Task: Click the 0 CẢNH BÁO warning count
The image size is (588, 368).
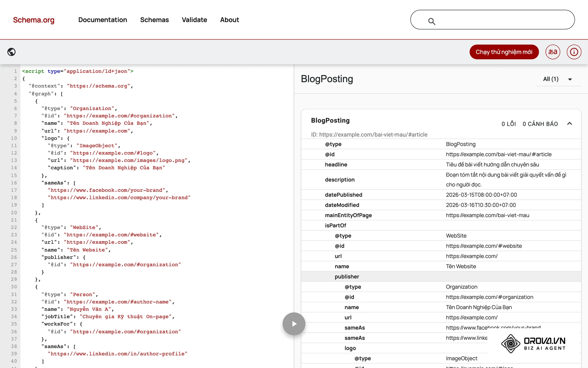Action: coord(540,124)
